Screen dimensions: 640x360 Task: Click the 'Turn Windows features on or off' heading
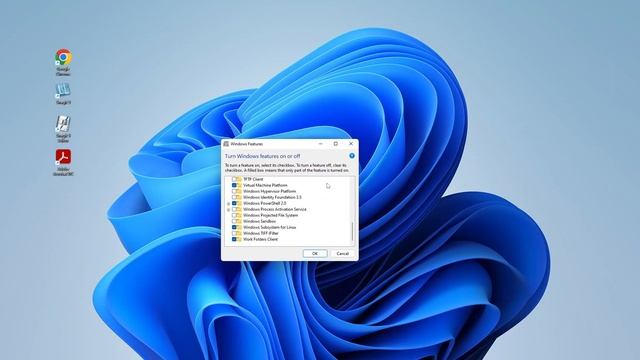pyautogui.click(x=262, y=156)
